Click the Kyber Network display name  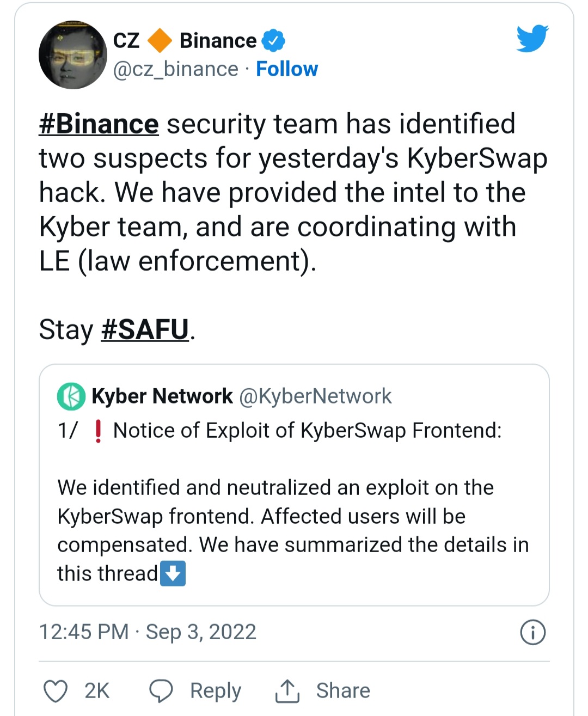162,396
